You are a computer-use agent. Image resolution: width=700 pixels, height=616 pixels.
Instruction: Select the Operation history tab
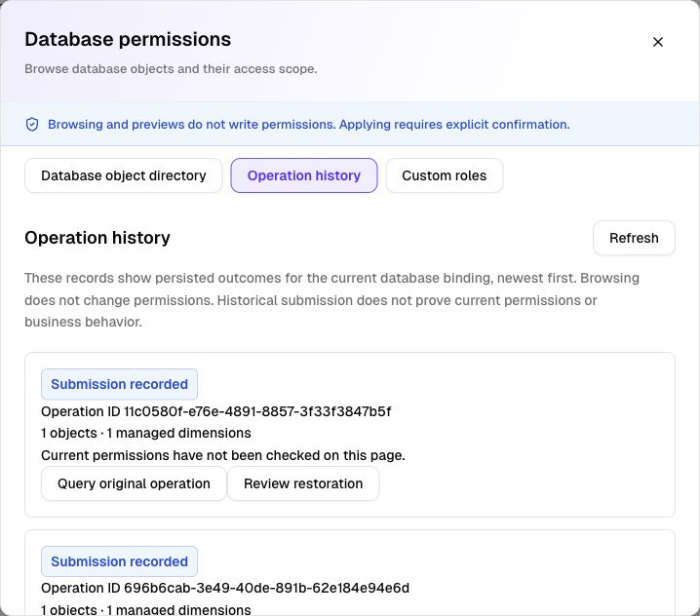(x=304, y=175)
